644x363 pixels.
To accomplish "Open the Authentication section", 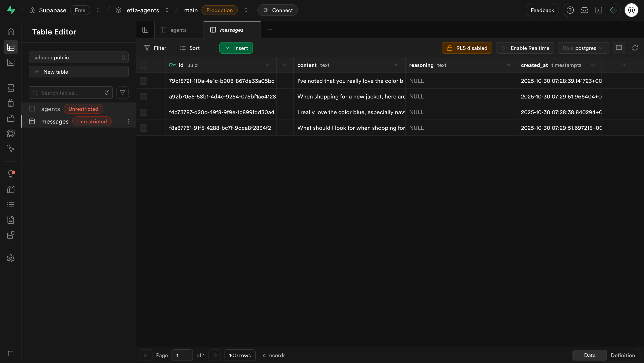I will pos(11,102).
